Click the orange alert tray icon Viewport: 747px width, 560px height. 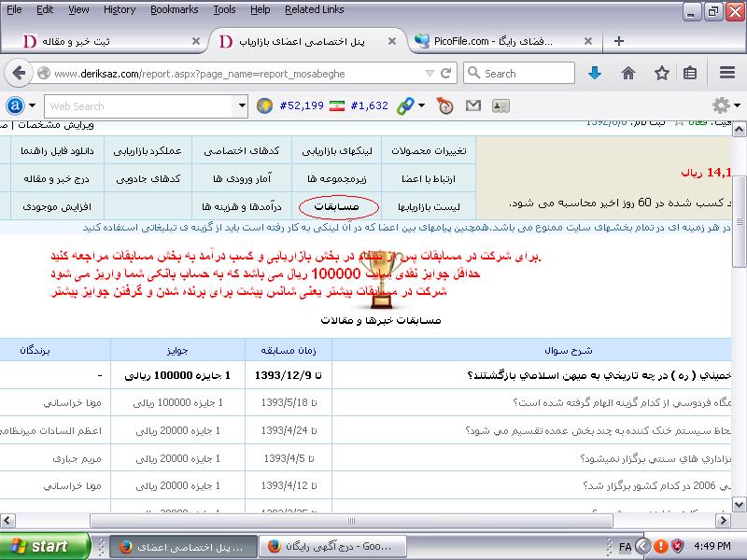click(661, 546)
